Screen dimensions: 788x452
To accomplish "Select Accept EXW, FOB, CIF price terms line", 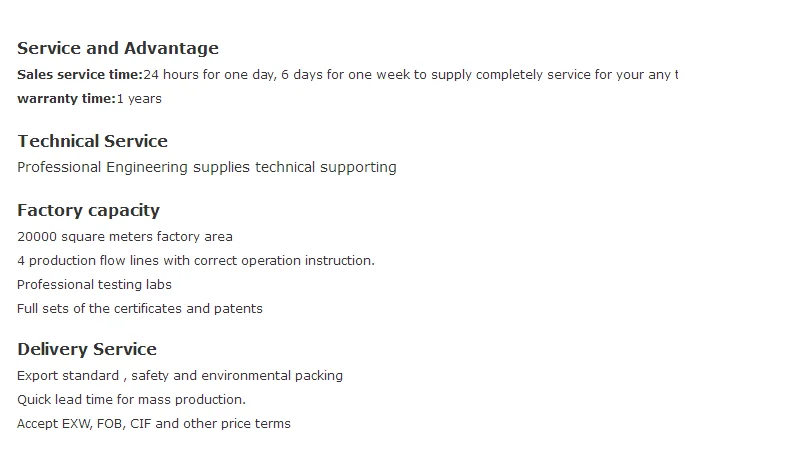I will coord(154,423).
